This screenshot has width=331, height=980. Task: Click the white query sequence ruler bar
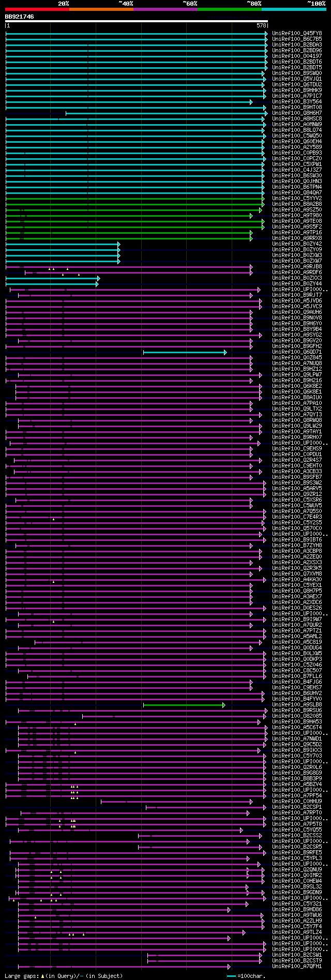click(x=137, y=21)
